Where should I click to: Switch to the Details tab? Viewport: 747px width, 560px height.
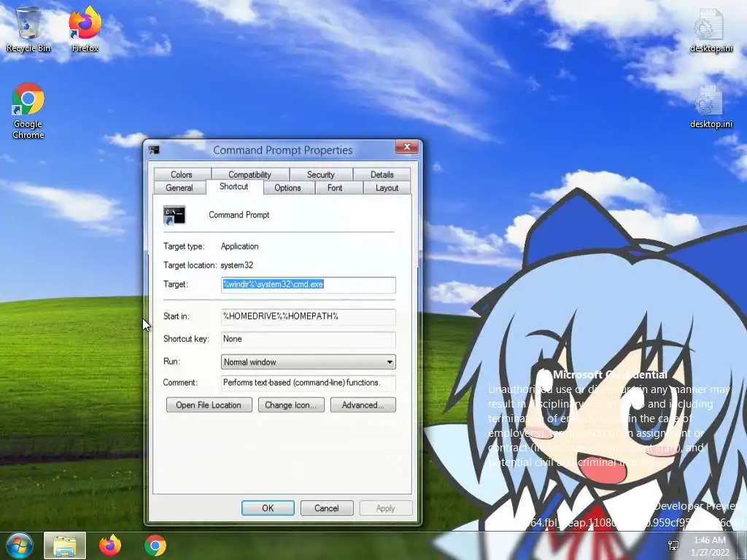tap(382, 175)
